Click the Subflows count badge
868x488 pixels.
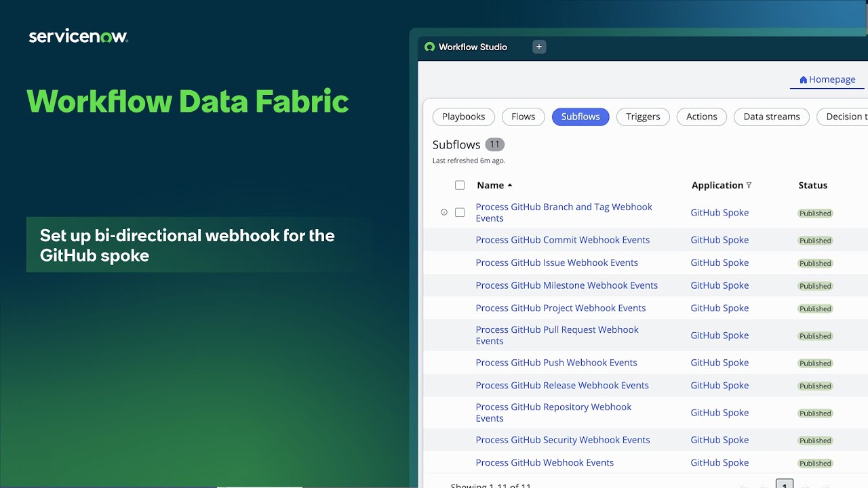tap(494, 144)
